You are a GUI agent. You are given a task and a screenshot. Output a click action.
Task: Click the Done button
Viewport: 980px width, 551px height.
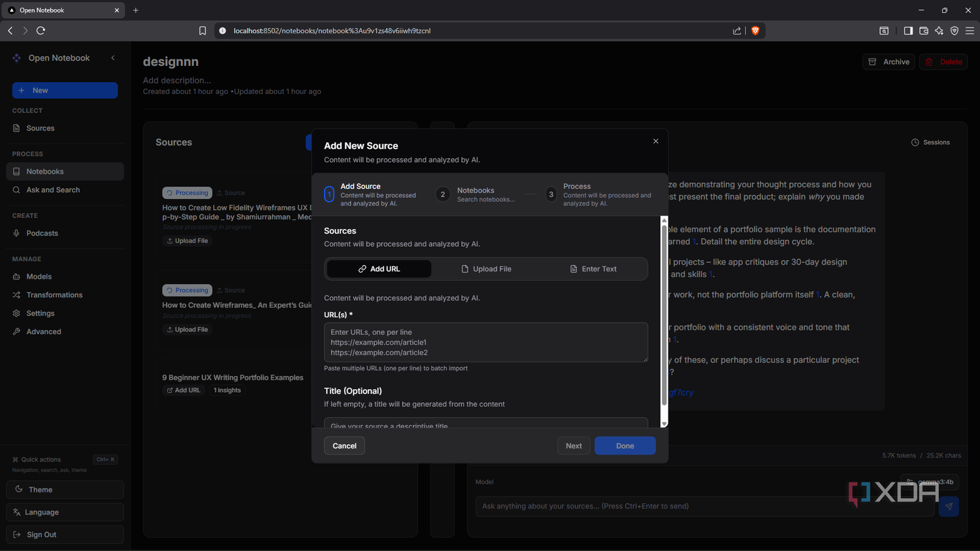pos(625,446)
